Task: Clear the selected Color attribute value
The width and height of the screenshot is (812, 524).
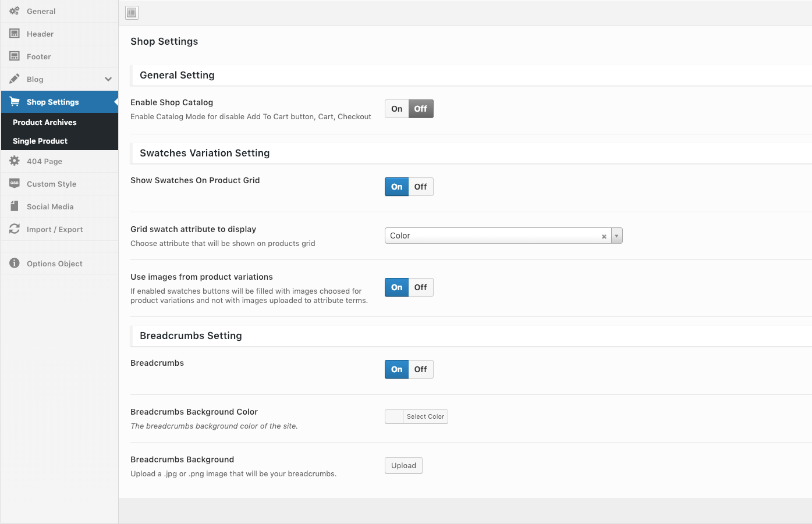Action: 604,236
